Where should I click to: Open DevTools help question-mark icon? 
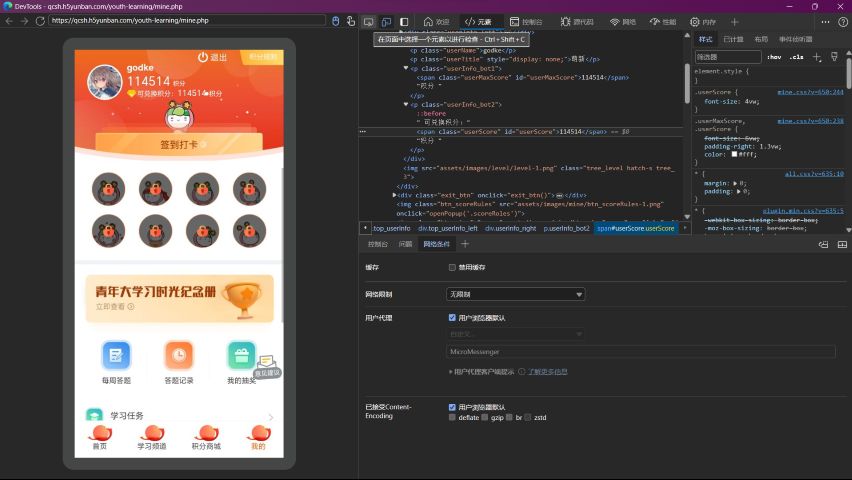pyautogui.click(x=843, y=22)
